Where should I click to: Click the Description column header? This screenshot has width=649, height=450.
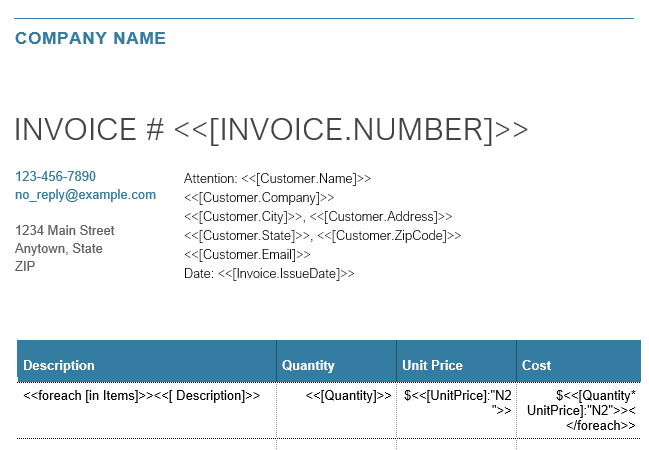[x=59, y=365]
